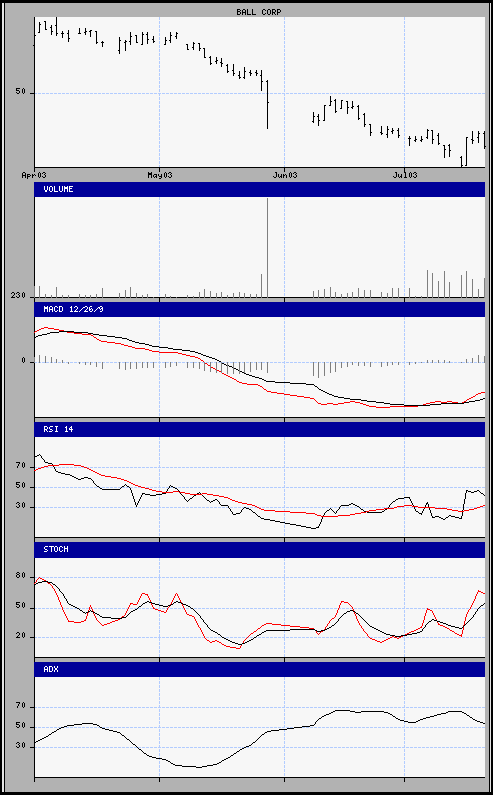Click the Jul03 date axis label
Image resolution: width=493 pixels, height=795 pixels.
click(405, 175)
